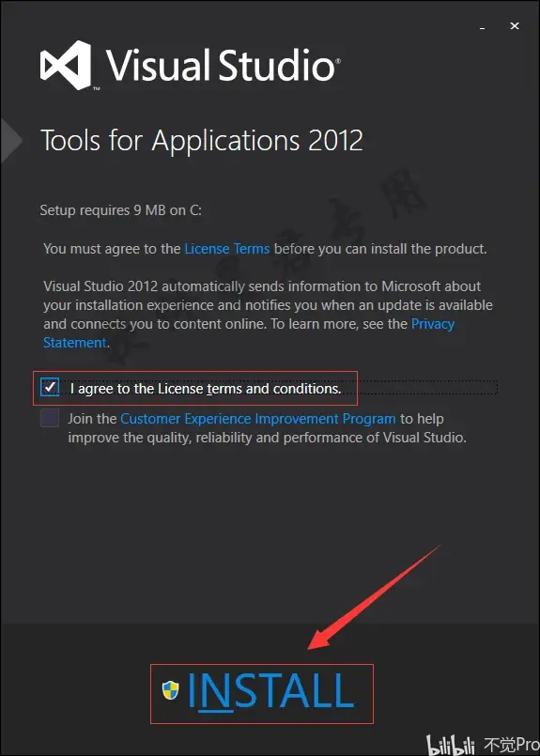Open the Privacy link in the paragraph
Viewport: 540px width, 756px height.
(433, 323)
